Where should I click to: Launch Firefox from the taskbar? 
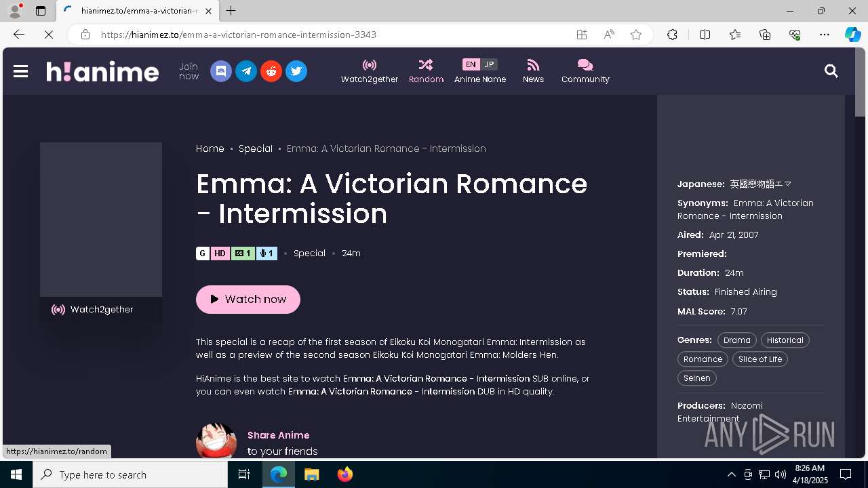pos(345,474)
